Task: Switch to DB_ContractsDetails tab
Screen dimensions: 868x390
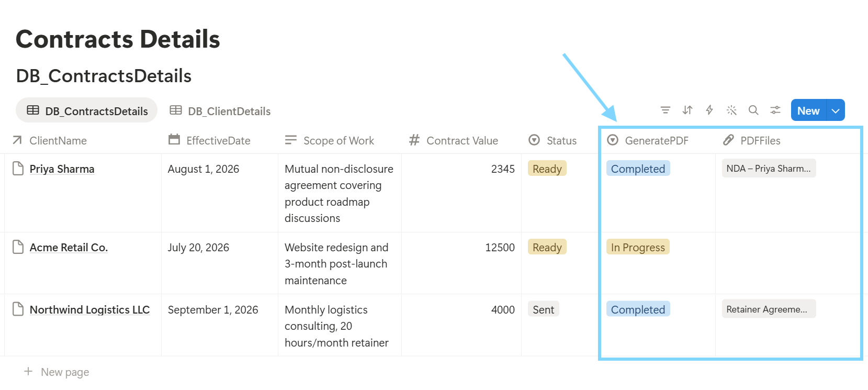Action: [x=87, y=110]
